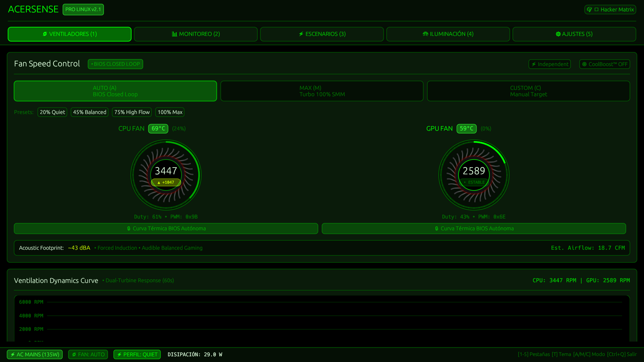This screenshot has width=644, height=362.
Task: Switch to the Monitoreo (2) tab
Action: [x=196, y=34]
